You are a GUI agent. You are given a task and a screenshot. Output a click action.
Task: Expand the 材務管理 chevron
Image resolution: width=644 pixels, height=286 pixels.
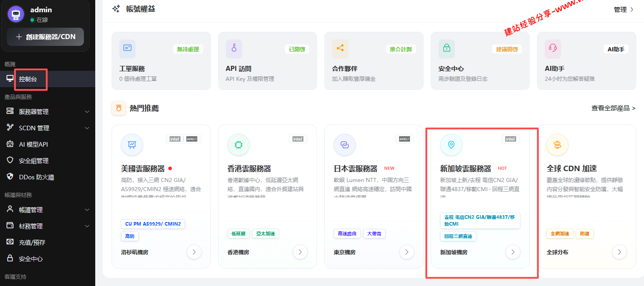tap(87, 226)
